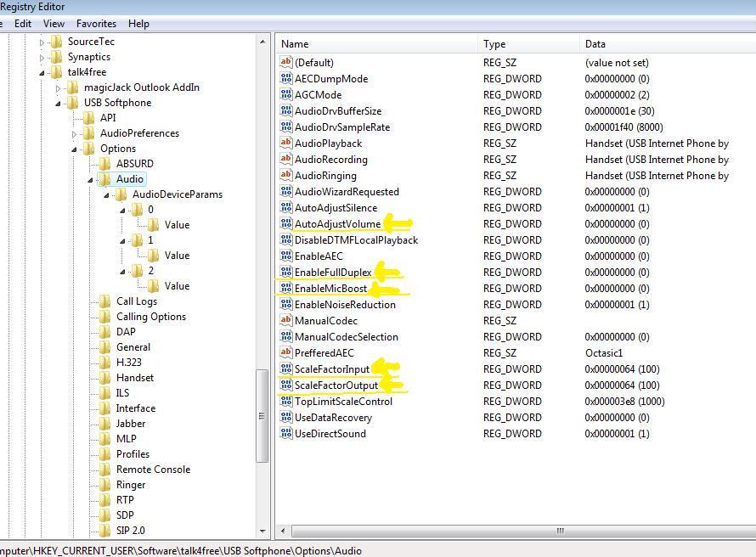Sort values by the Type column header

[x=529, y=44]
